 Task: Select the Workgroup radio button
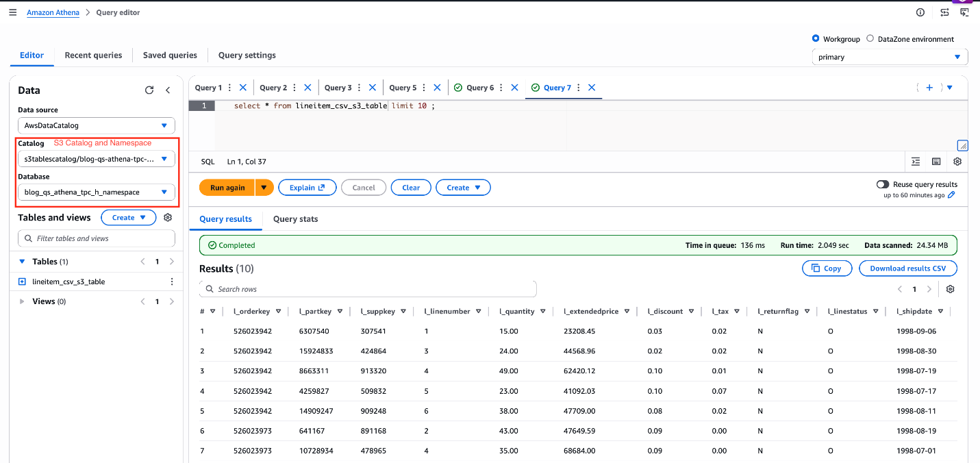pyautogui.click(x=816, y=39)
